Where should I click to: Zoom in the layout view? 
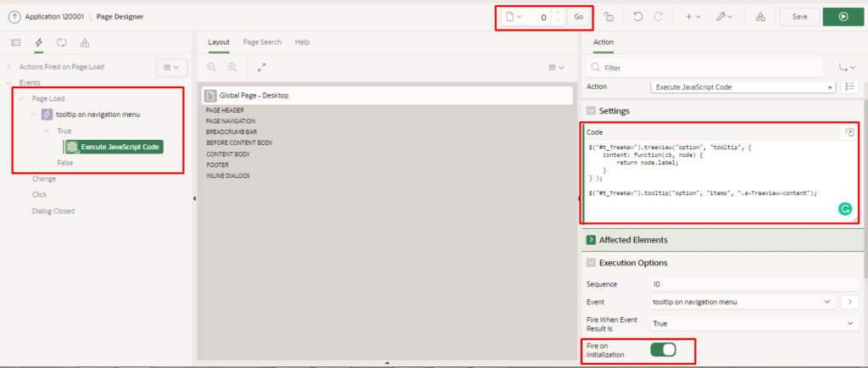[x=231, y=67]
